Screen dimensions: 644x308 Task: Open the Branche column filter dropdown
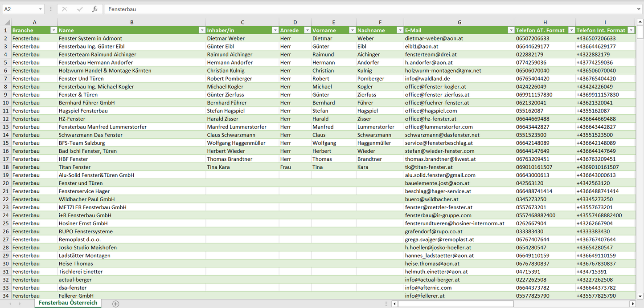tap(53, 30)
